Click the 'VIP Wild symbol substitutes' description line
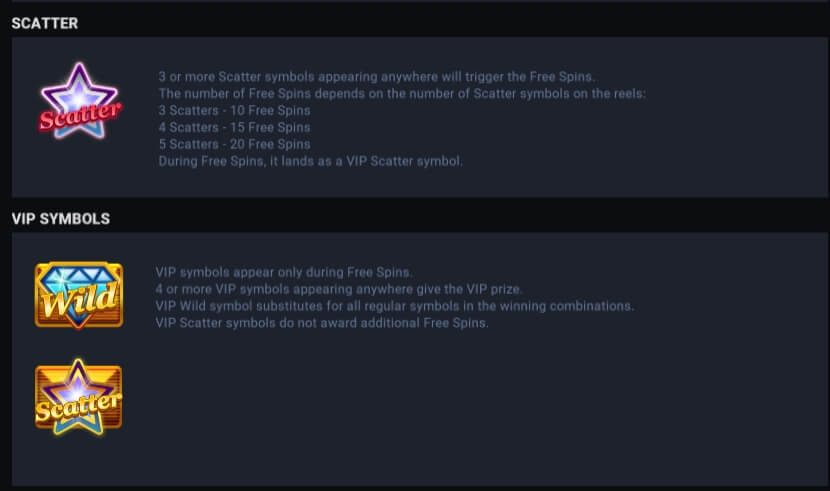 coord(394,306)
